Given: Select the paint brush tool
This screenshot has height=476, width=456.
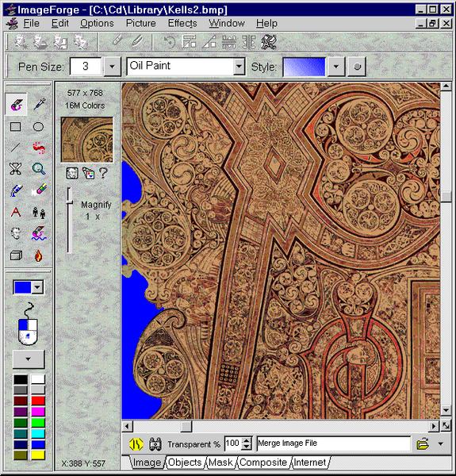Looking at the screenshot, I should [x=16, y=105].
